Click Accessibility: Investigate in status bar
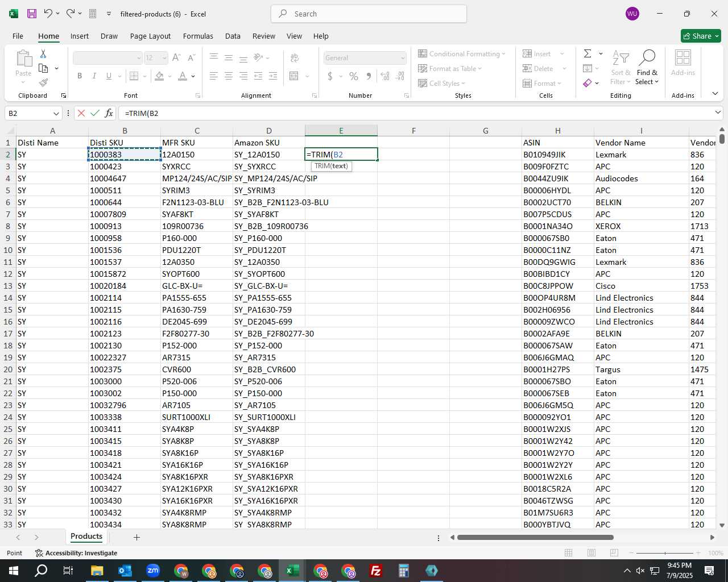The width and height of the screenshot is (728, 582). [x=76, y=553]
